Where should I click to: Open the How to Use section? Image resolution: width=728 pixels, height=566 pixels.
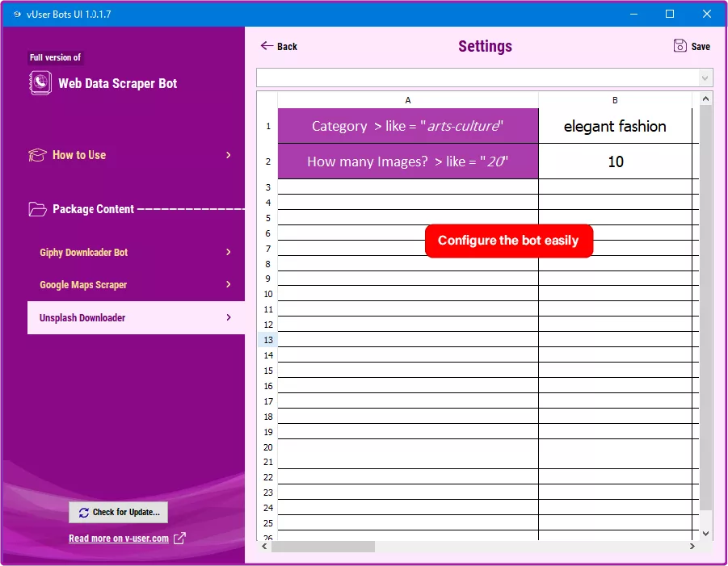(129, 155)
